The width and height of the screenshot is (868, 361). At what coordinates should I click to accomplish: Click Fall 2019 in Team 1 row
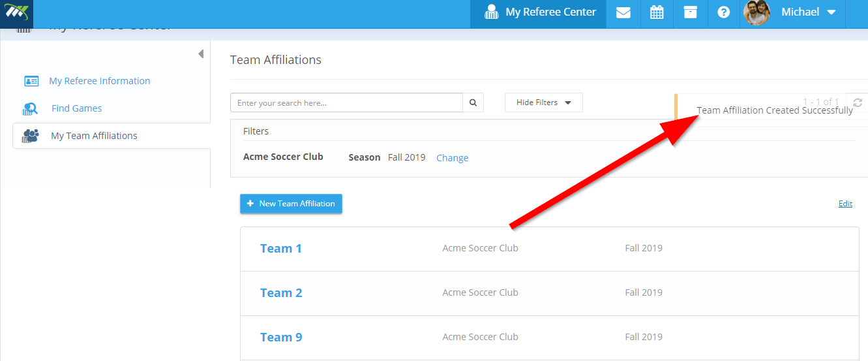(644, 248)
